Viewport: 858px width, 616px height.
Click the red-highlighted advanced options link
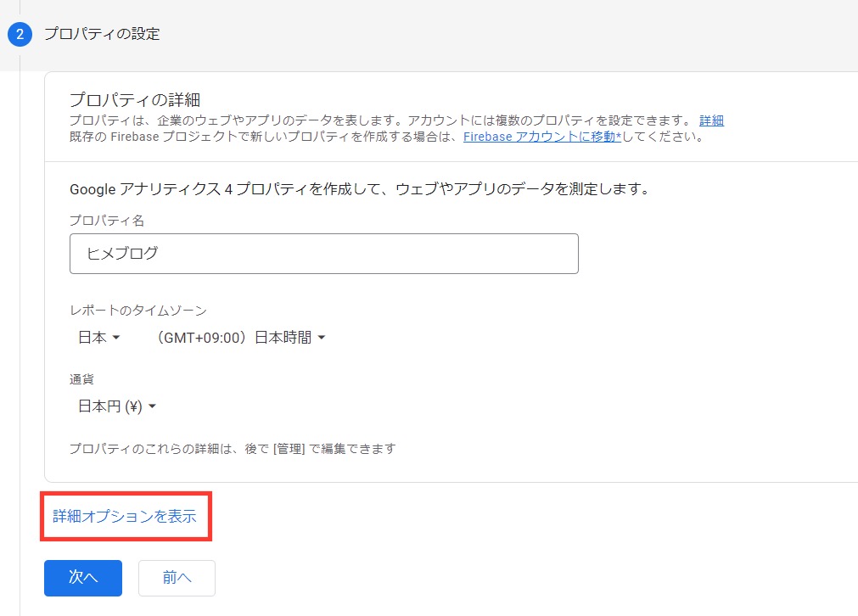pos(125,514)
